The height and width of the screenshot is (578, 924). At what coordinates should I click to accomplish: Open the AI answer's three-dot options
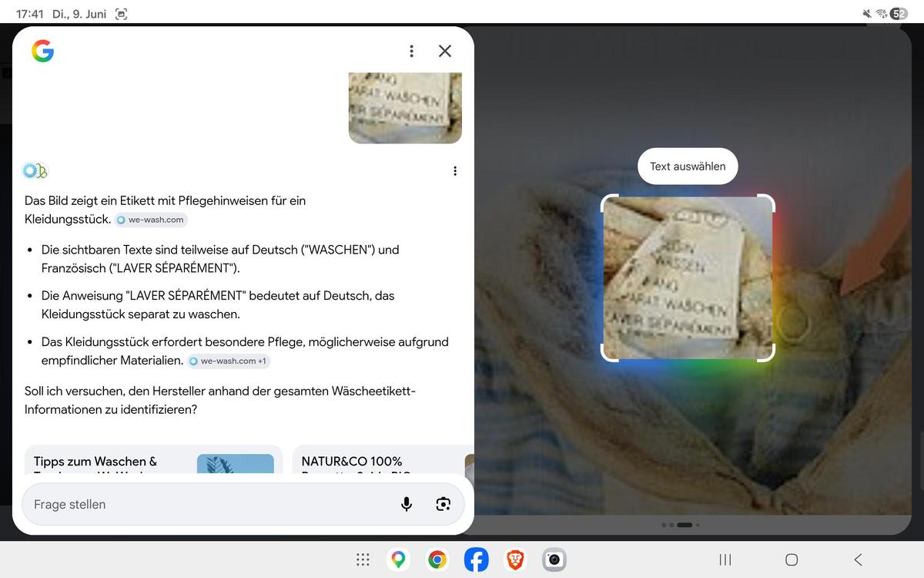pyautogui.click(x=455, y=171)
